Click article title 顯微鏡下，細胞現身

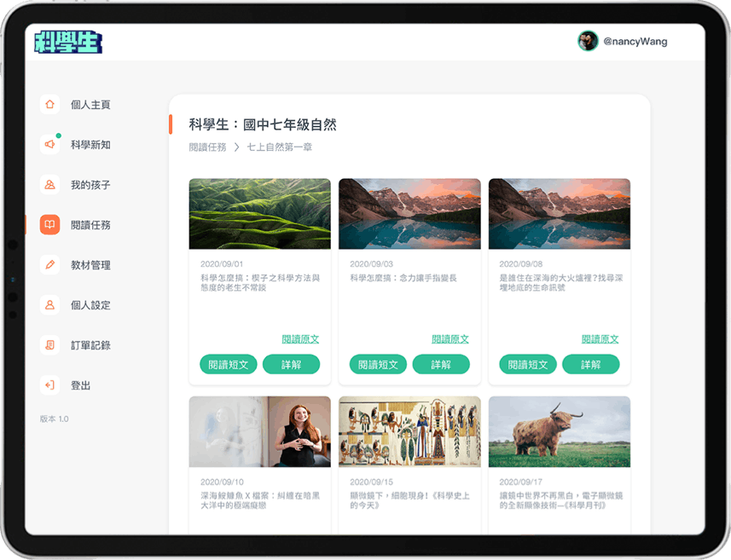click(x=409, y=500)
